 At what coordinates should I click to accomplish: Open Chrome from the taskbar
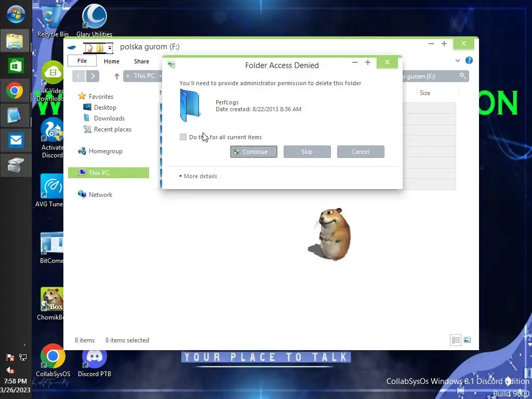15,90
